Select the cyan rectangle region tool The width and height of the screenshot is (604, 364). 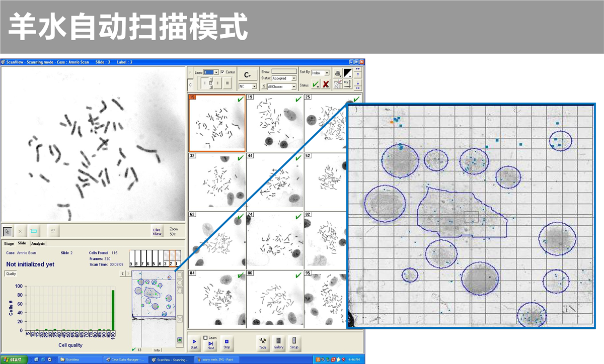(x=34, y=231)
